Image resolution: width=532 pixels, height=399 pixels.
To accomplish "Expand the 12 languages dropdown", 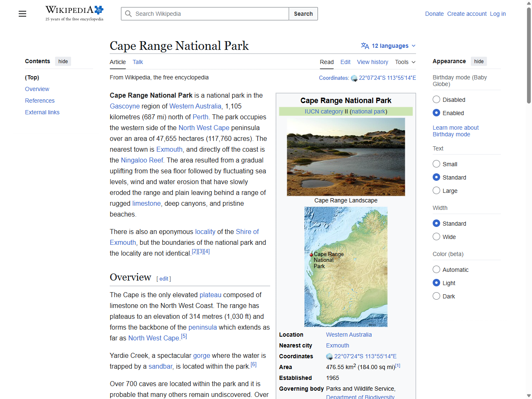I will point(388,46).
